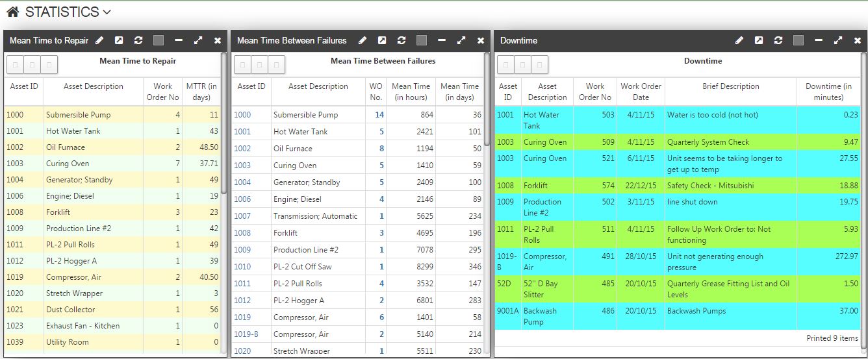Collapse the Mean Time Between Failures panel
Viewport: 868px width, 359px height.
point(442,40)
